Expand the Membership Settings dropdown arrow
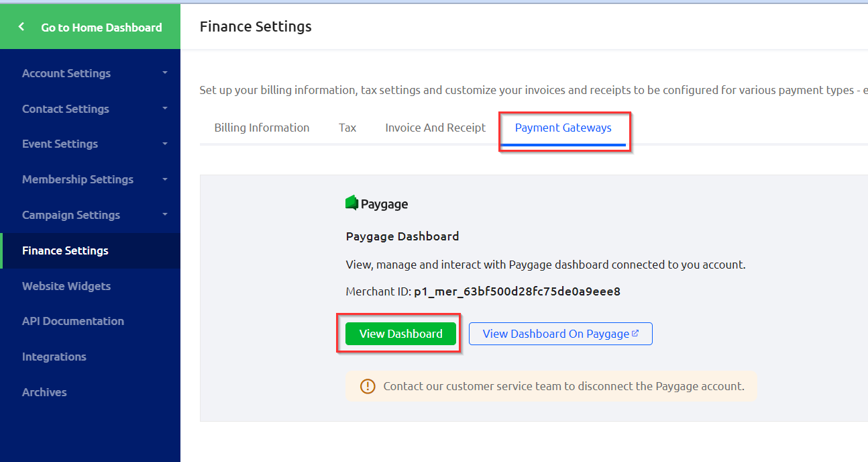The width and height of the screenshot is (868, 462). [x=165, y=179]
